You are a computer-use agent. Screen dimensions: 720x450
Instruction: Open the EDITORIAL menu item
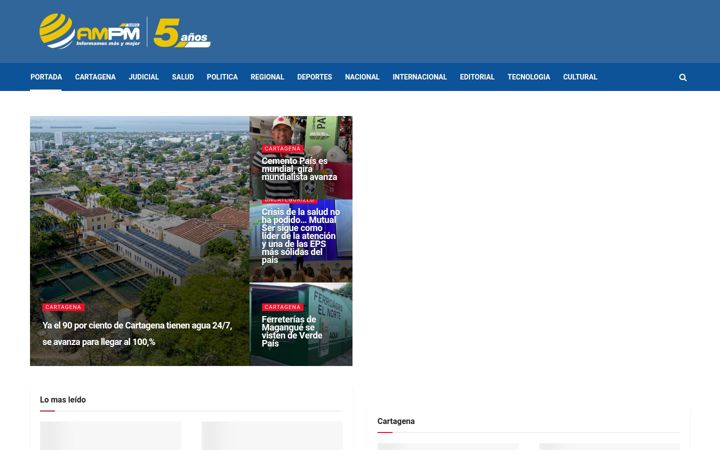click(477, 77)
